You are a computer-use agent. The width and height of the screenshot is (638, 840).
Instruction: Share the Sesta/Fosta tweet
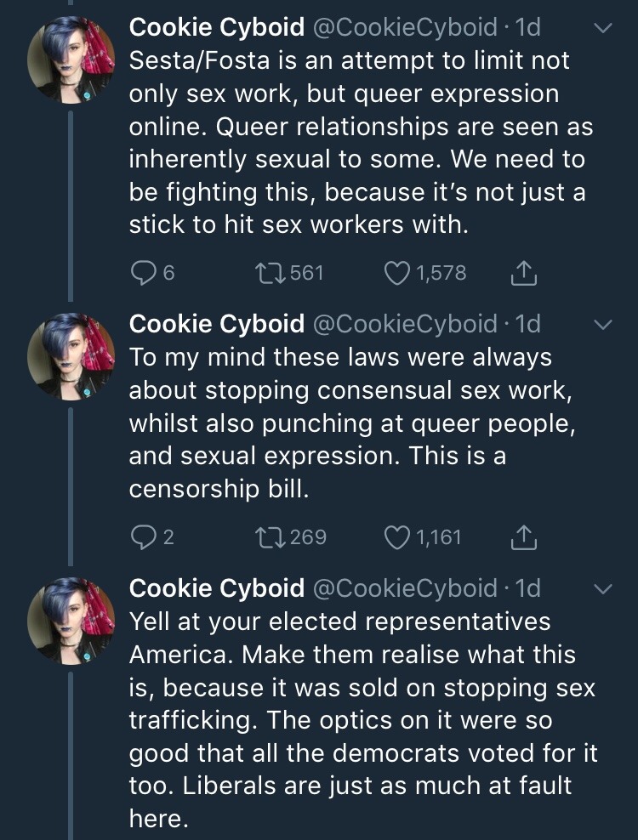(x=525, y=274)
